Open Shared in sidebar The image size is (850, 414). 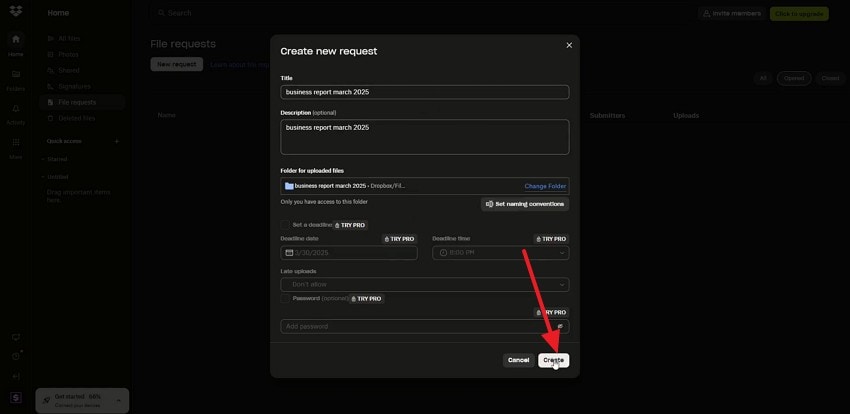(81, 70)
